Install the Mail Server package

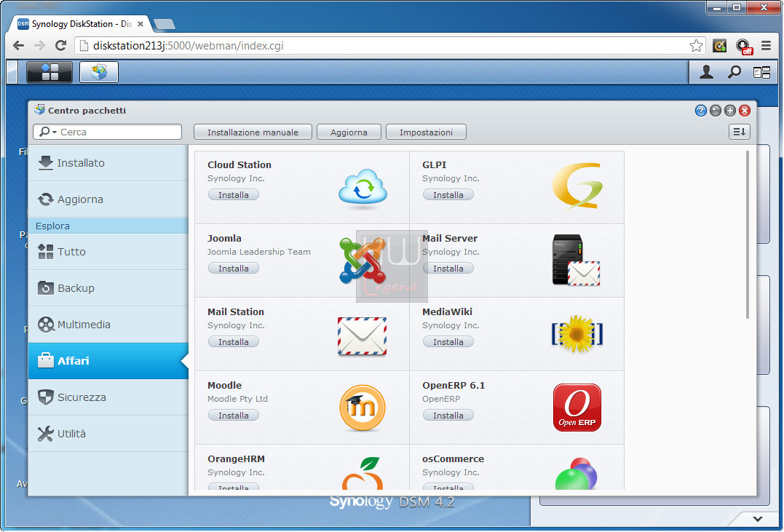pyautogui.click(x=448, y=269)
